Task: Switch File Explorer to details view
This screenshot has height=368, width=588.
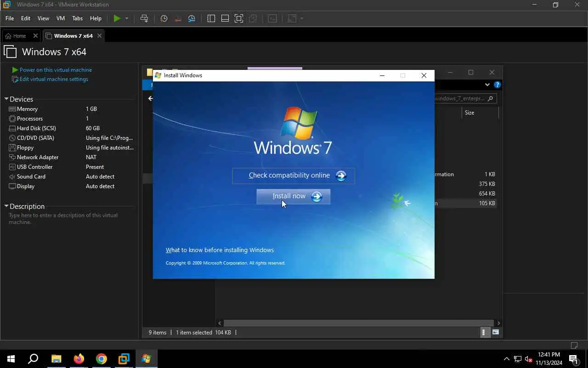Action: [484, 332]
